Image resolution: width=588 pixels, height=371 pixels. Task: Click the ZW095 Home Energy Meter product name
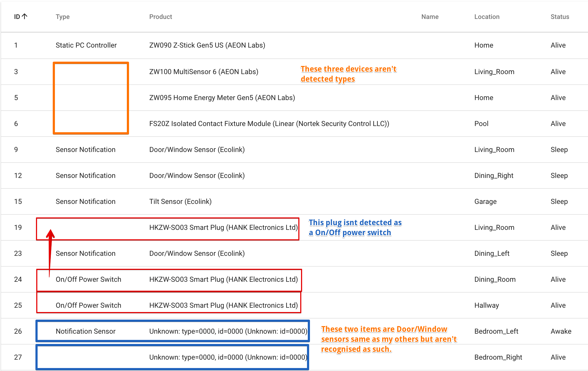tap(222, 98)
